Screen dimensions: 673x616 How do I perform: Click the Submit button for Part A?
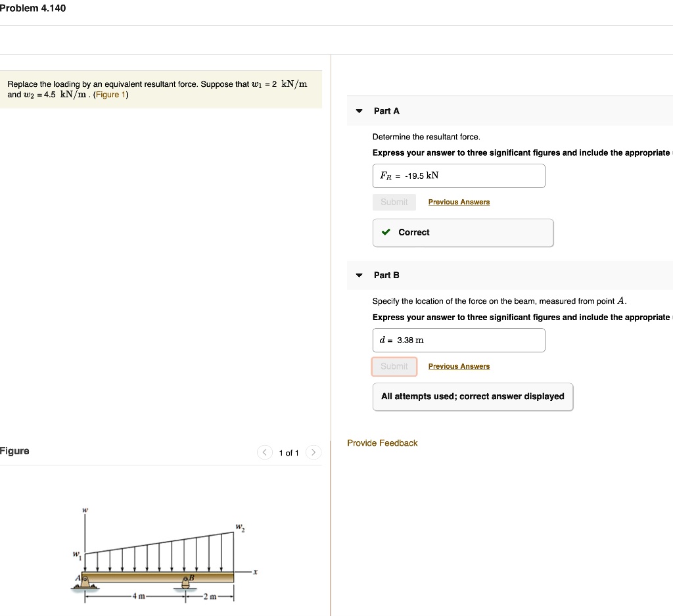[x=394, y=202]
